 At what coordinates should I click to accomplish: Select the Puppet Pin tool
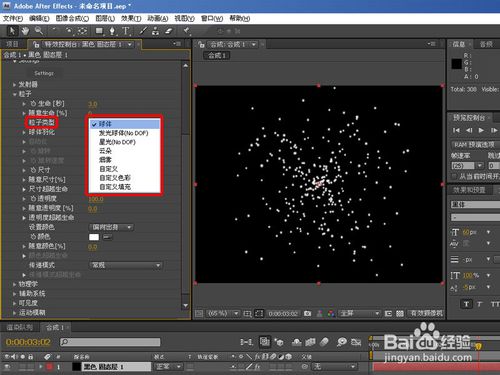(187, 31)
